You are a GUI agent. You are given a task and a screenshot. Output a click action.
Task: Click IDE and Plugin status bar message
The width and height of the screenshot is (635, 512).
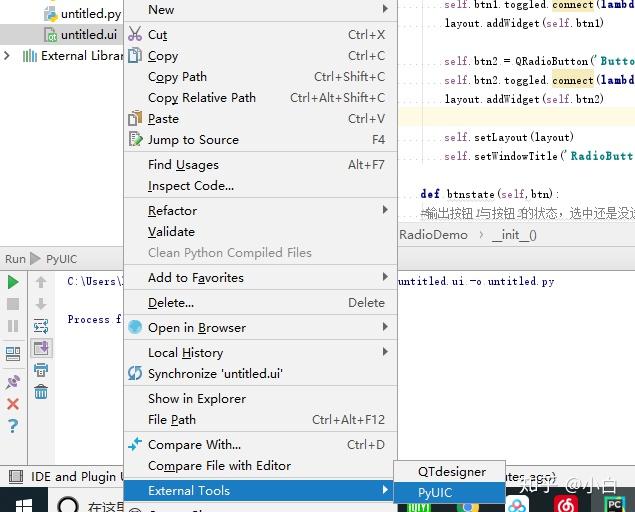point(77,477)
